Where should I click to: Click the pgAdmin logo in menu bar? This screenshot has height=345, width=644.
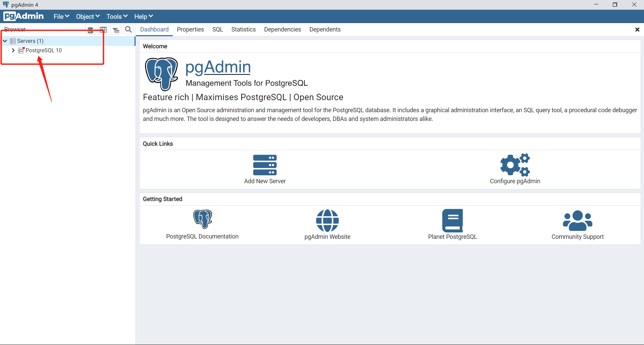pyautogui.click(x=24, y=16)
